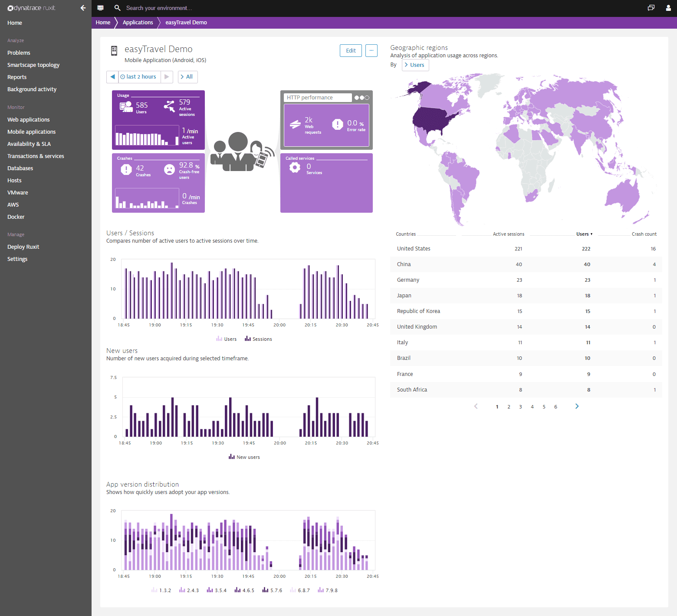This screenshot has width=677, height=616.
Task: Toggle version 6.8.7 legend
Action: click(300, 590)
